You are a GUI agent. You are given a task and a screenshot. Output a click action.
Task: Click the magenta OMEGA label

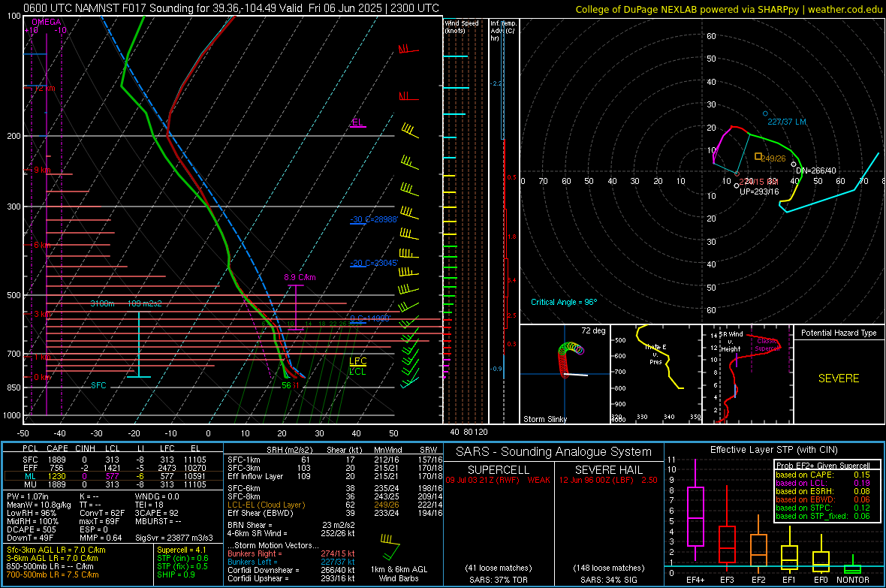point(47,22)
